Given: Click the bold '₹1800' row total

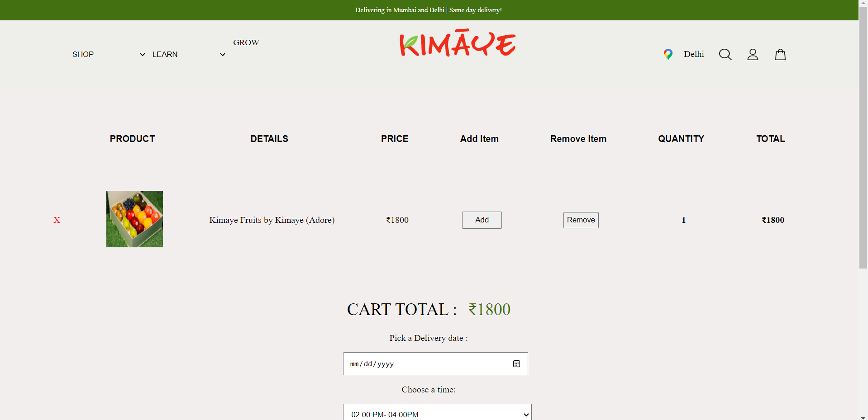Looking at the screenshot, I should click(x=773, y=220).
